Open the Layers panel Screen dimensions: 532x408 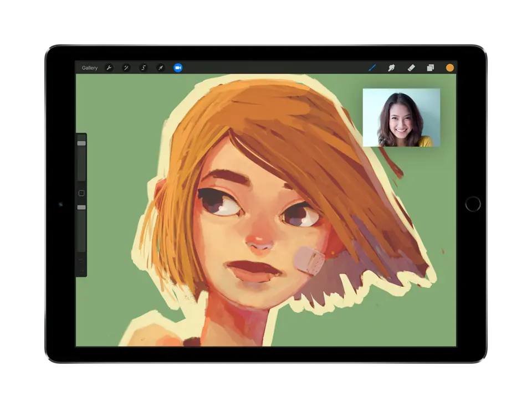tap(430, 68)
